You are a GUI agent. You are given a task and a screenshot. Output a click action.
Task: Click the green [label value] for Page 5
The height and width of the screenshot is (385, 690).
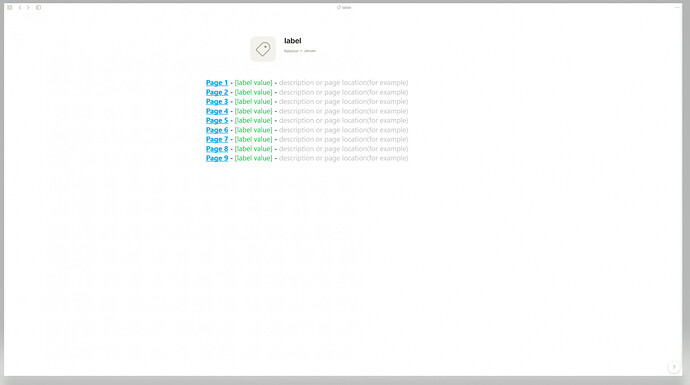point(253,121)
